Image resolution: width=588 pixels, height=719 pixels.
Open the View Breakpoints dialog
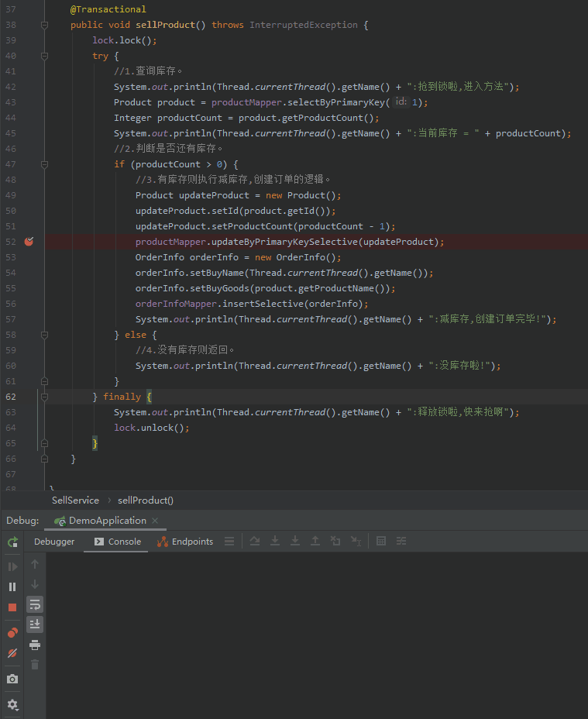[12, 633]
